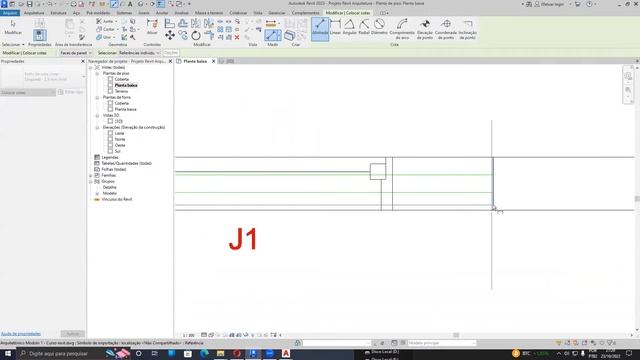640x360 pixels.
Task: Click the Ativar controles icon
Action: pyautogui.click(x=152, y=27)
